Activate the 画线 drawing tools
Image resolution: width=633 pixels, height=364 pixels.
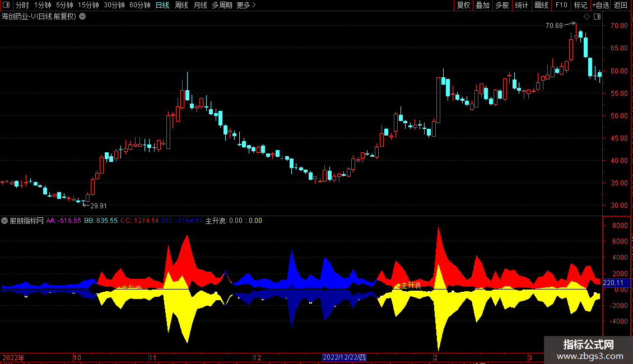pyautogui.click(x=541, y=5)
